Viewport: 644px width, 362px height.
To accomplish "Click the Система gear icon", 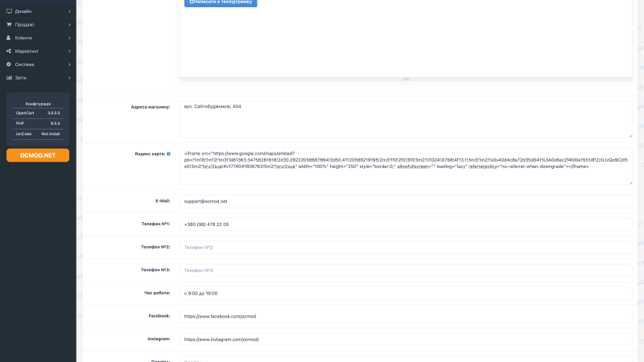I will point(9,64).
